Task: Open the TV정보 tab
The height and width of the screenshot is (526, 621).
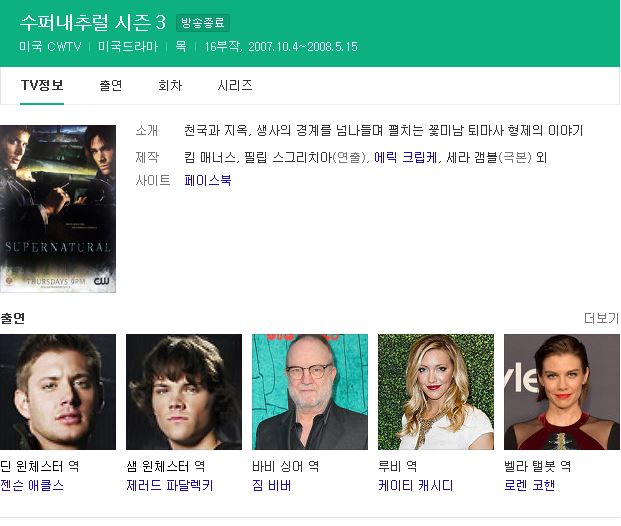Action: coord(42,86)
